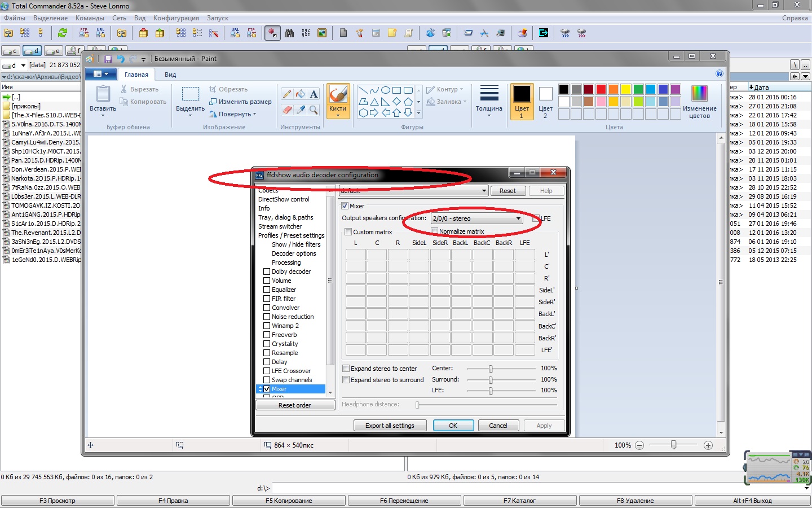
Task: Open the Команды menu
Action: [90, 18]
